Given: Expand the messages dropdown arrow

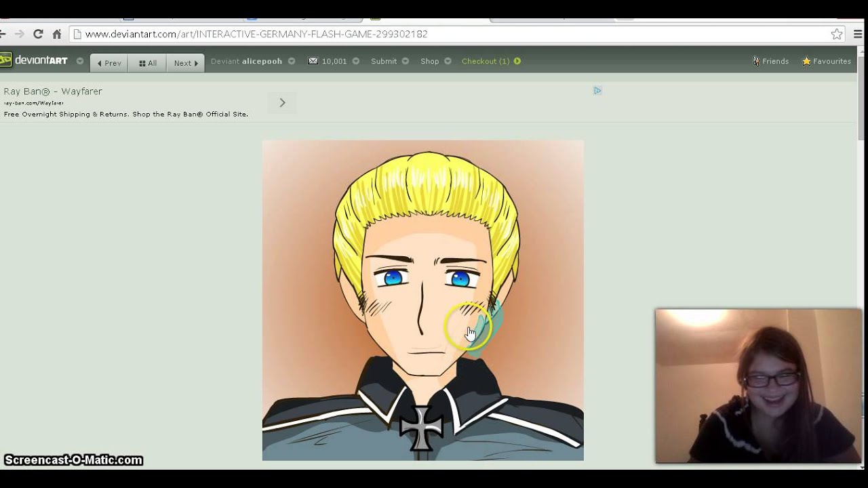Looking at the screenshot, I should click(x=356, y=61).
